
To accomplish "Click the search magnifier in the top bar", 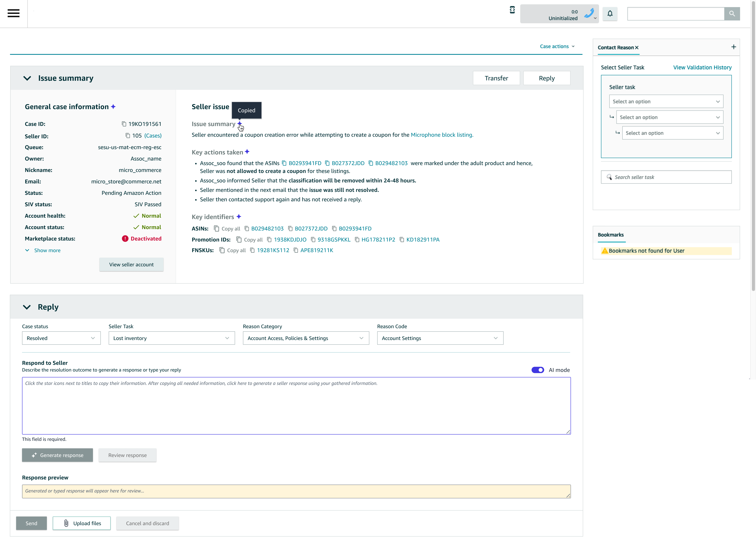I will [732, 14].
